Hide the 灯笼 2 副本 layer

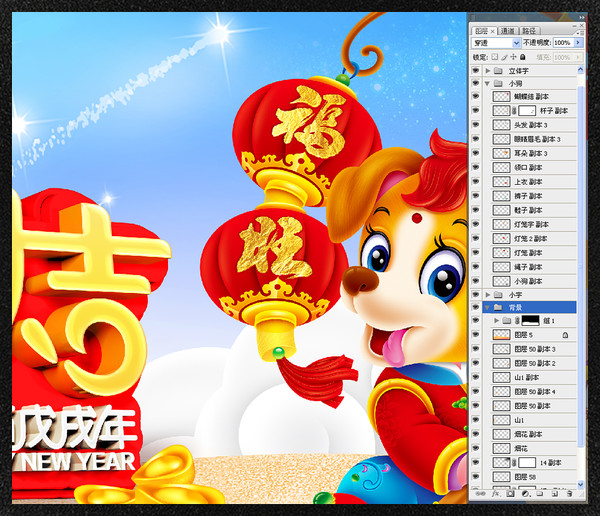476,238
